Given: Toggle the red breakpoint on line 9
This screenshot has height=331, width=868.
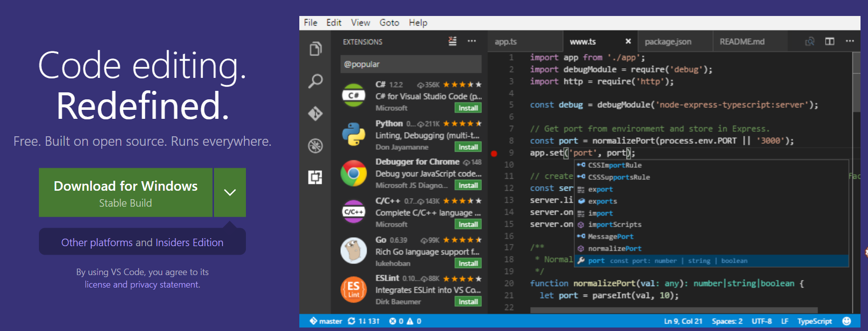Looking at the screenshot, I should pyautogui.click(x=494, y=153).
